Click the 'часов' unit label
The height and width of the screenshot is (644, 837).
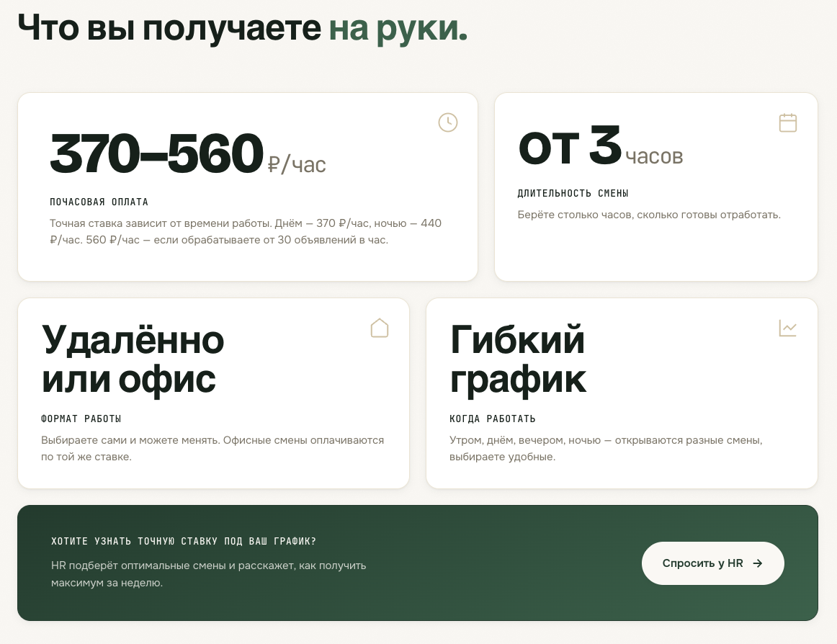tap(654, 156)
